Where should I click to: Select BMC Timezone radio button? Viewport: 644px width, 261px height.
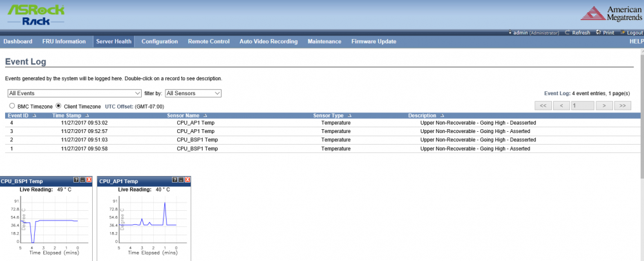tap(12, 105)
